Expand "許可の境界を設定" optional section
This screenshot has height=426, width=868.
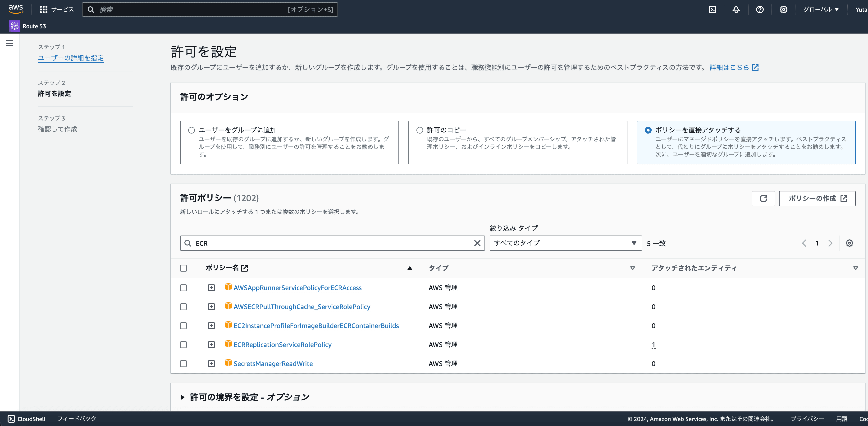[x=182, y=397]
